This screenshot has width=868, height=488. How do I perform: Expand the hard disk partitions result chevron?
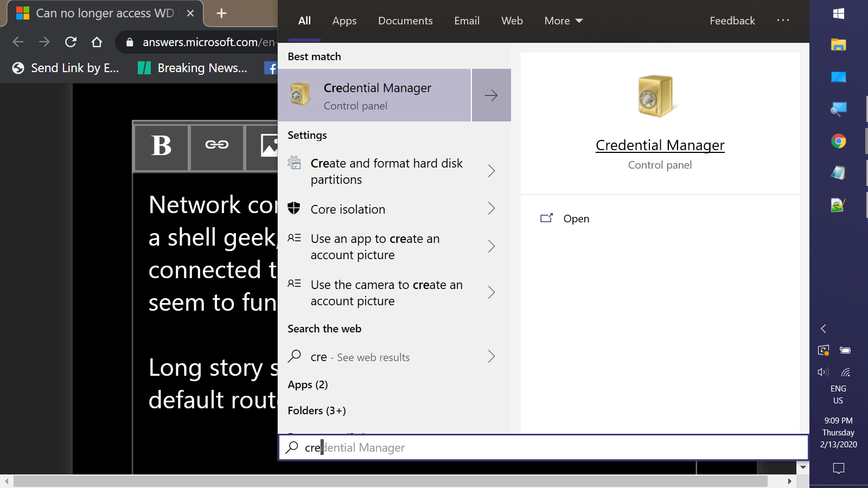pos(492,171)
